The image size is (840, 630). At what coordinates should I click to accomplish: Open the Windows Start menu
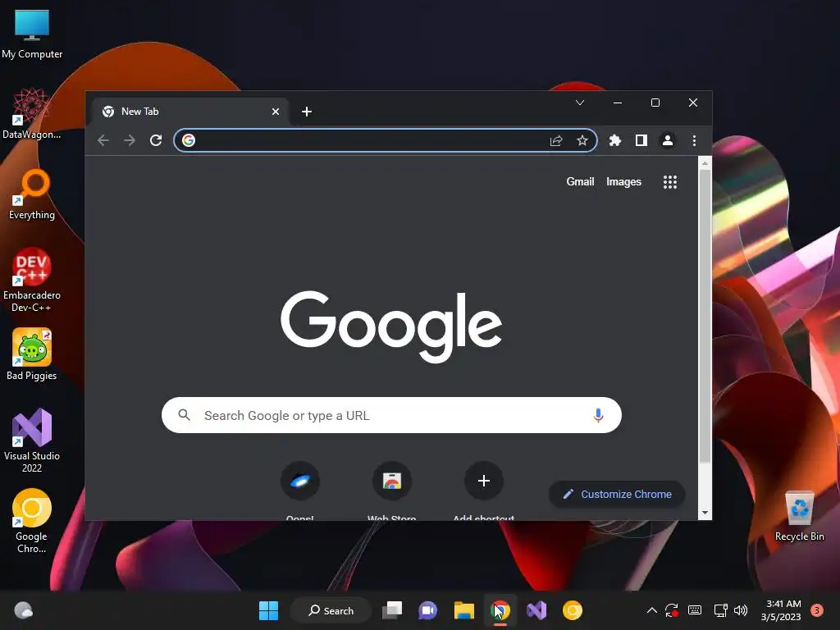268,610
